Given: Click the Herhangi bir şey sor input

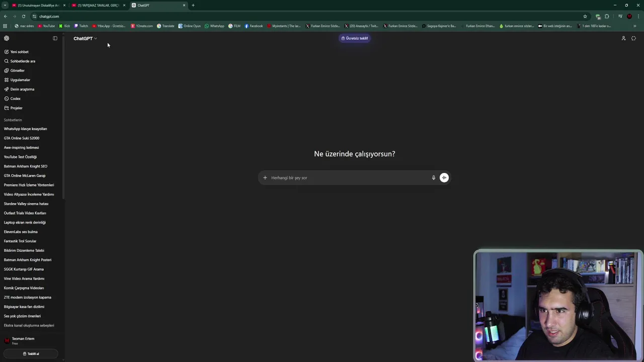Looking at the screenshot, I should 350,177.
